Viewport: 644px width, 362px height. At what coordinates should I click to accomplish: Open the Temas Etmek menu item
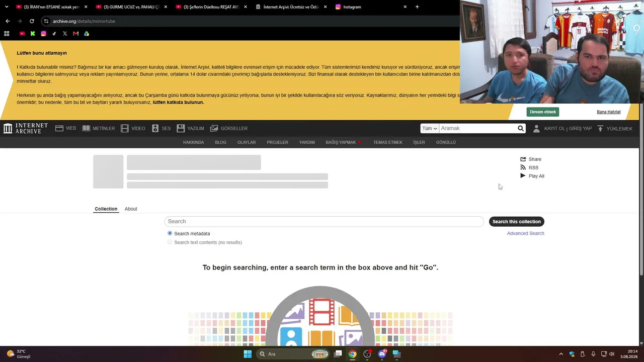click(x=388, y=142)
